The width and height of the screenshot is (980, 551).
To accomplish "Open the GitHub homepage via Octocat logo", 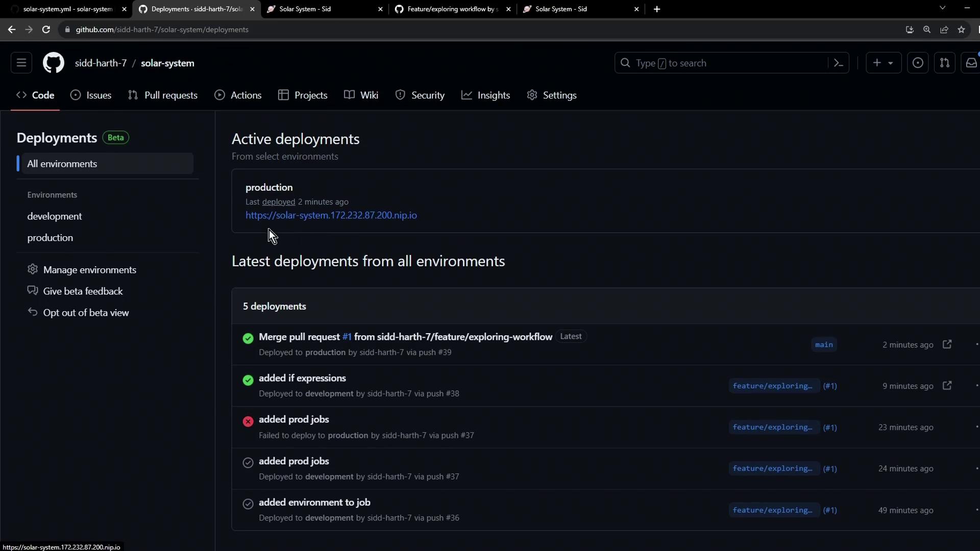I will pyautogui.click(x=53, y=63).
